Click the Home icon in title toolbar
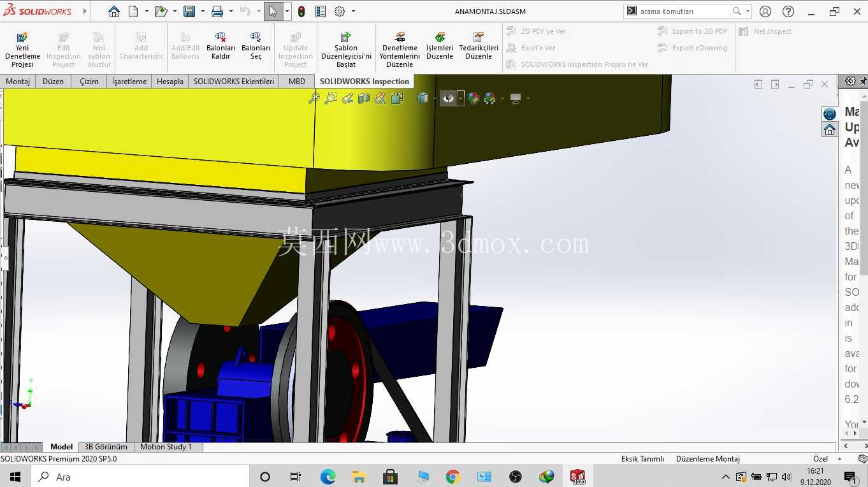This screenshot has height=487, width=868. [113, 11]
